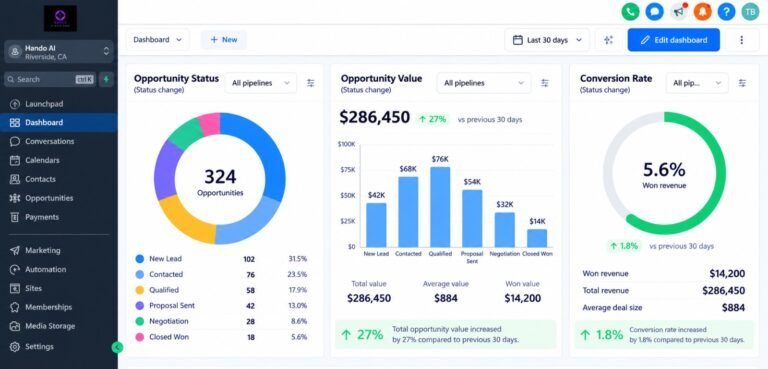768x369 pixels.
Task: Click the Contacted legend label
Action: 166,274
